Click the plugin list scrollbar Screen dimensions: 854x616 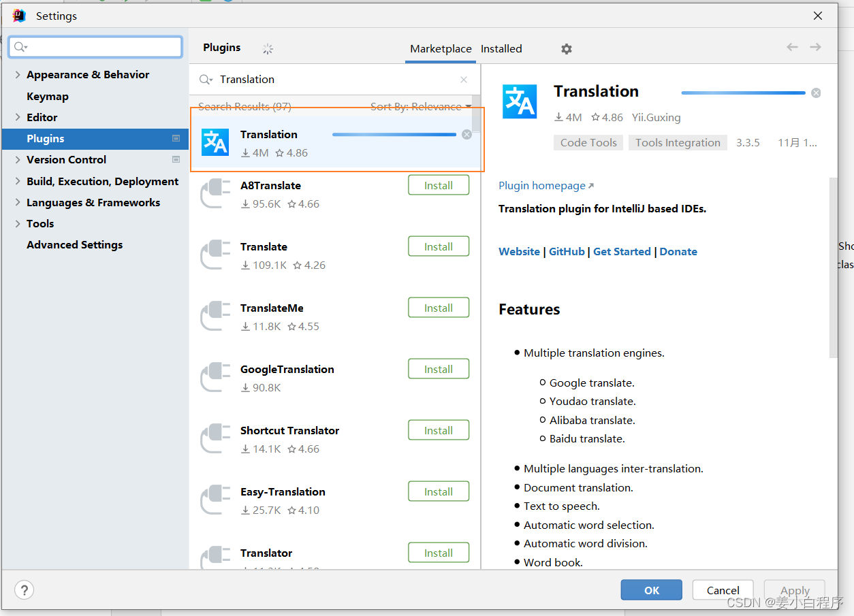click(x=476, y=114)
